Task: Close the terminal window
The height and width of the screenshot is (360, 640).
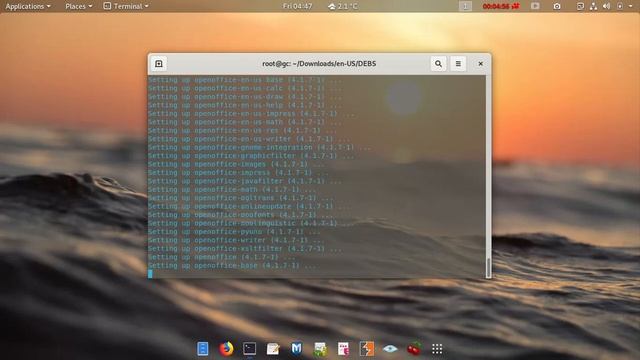Action: pyautogui.click(x=480, y=64)
